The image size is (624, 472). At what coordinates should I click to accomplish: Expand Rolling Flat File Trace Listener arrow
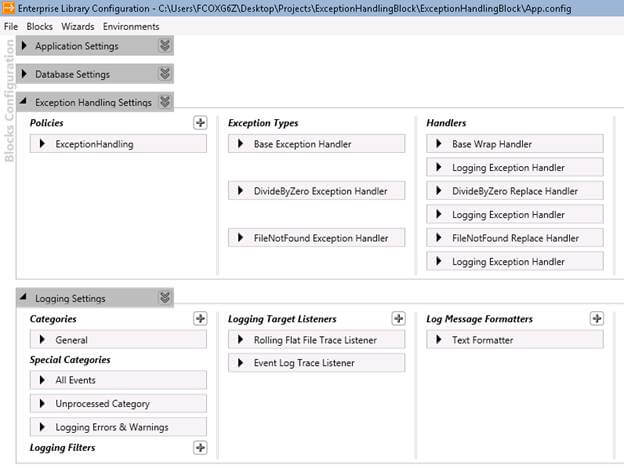click(241, 340)
